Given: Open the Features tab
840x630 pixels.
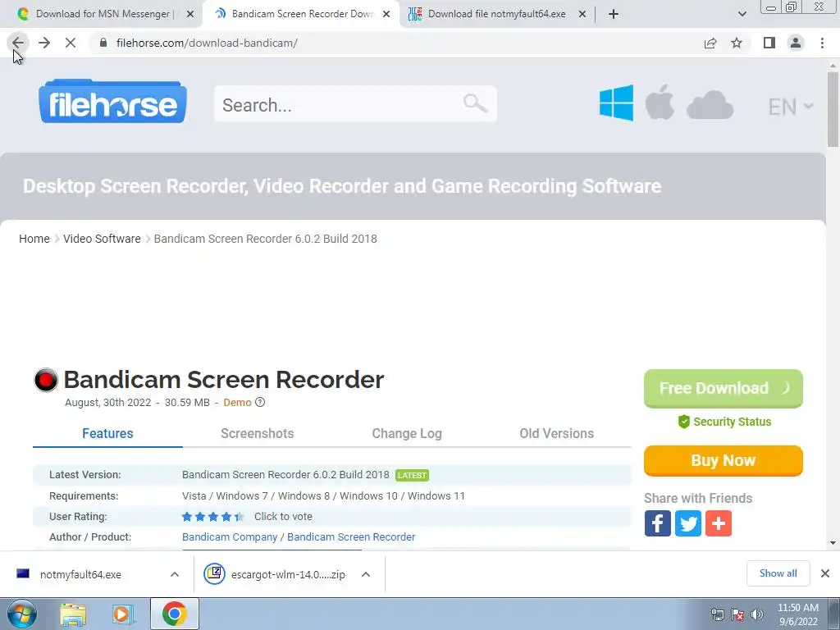Looking at the screenshot, I should coord(107,433).
